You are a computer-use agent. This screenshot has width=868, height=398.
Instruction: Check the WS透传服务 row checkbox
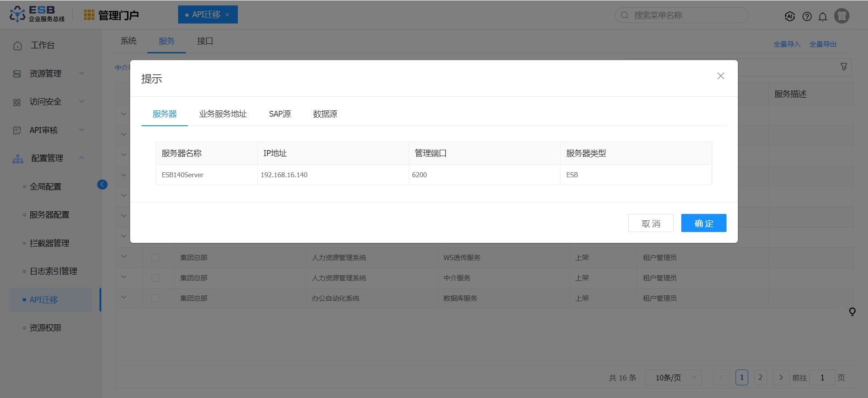[x=155, y=257]
